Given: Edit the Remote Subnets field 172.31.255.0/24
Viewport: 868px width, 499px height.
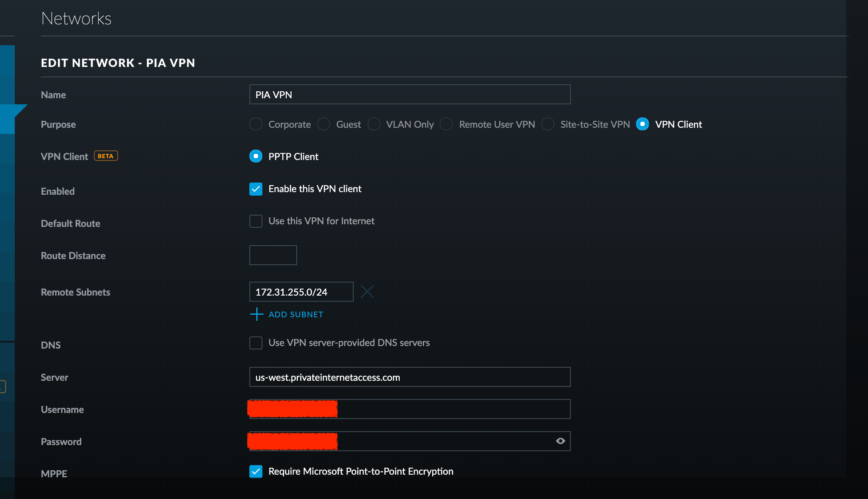Looking at the screenshot, I should (x=301, y=292).
